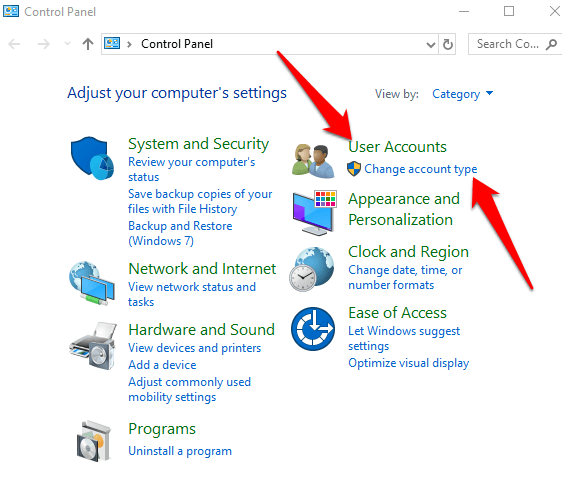Open Clock and Region category
562x477 pixels.
pos(409,252)
